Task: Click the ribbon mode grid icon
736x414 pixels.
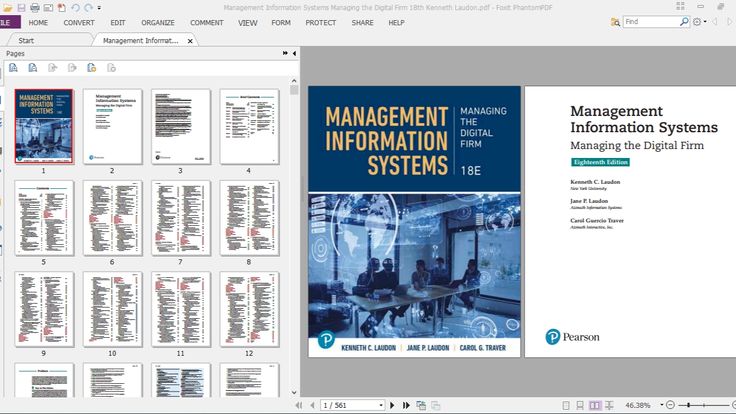Action: 680,6
